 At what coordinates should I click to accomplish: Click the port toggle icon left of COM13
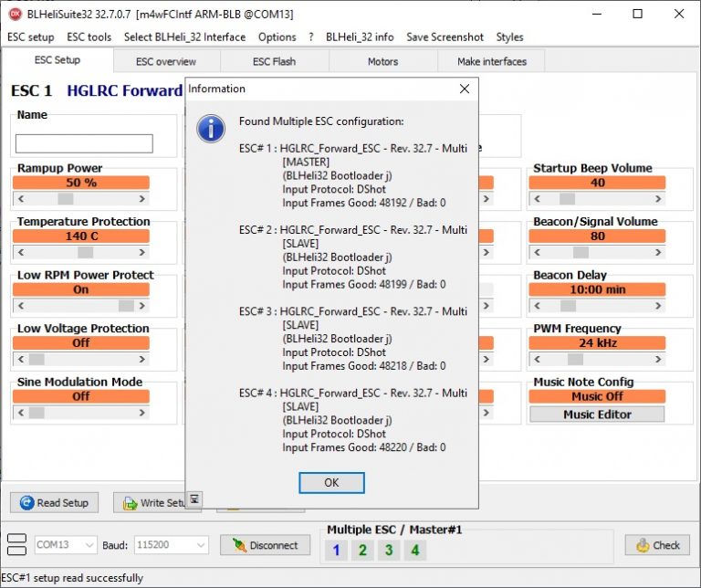(17, 544)
